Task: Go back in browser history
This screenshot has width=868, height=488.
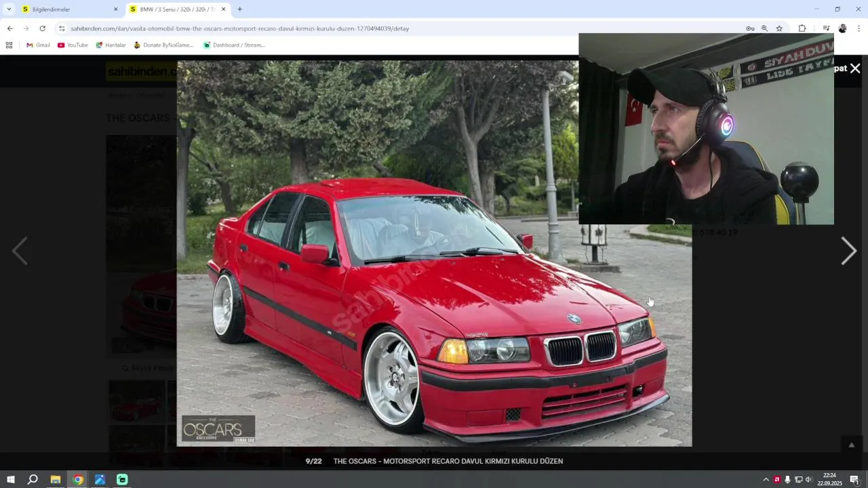Action: coord(9,28)
